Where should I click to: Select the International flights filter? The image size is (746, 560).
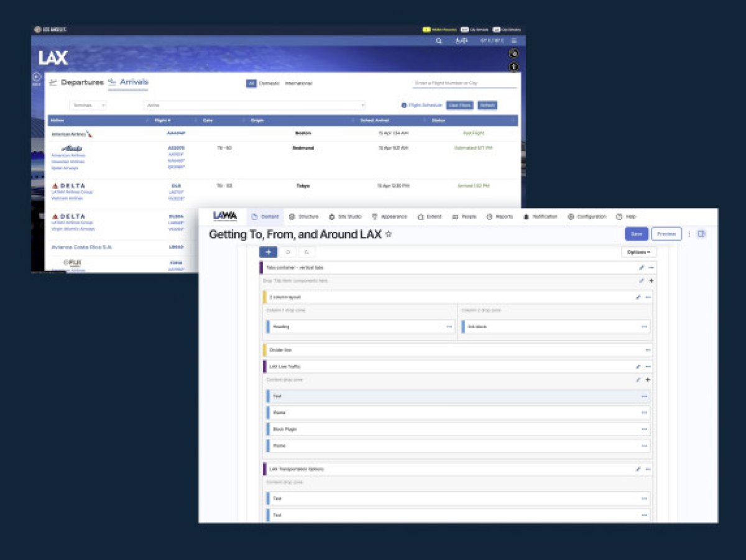298,83
